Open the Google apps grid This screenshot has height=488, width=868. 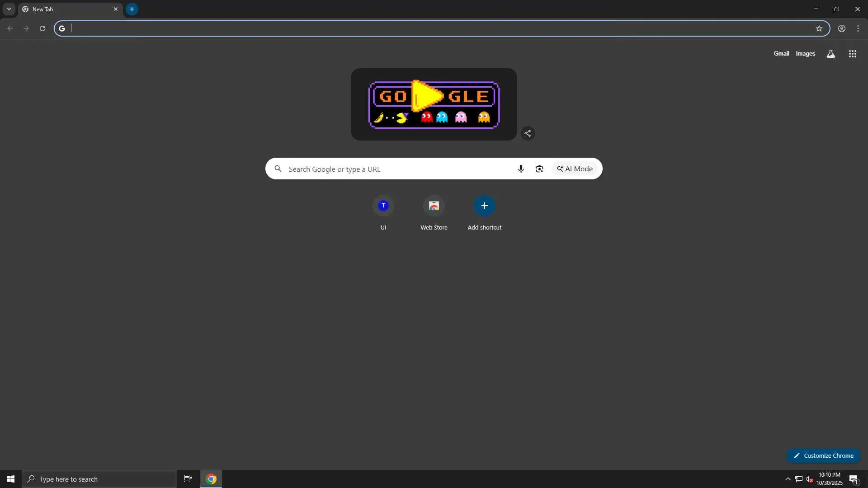852,54
